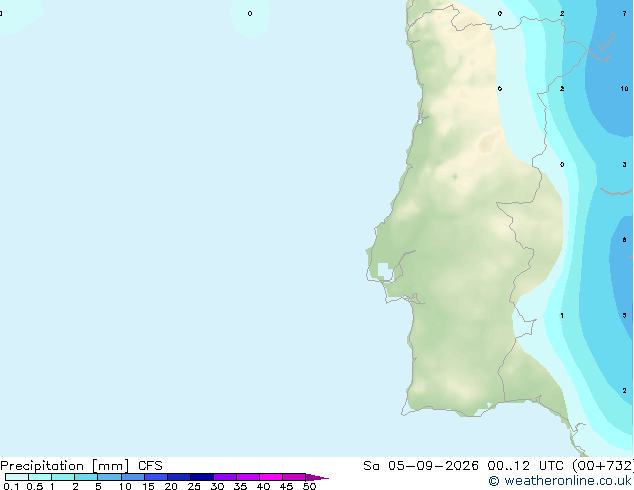Select the 1–2 mm legend color swatch

[x=63, y=477]
